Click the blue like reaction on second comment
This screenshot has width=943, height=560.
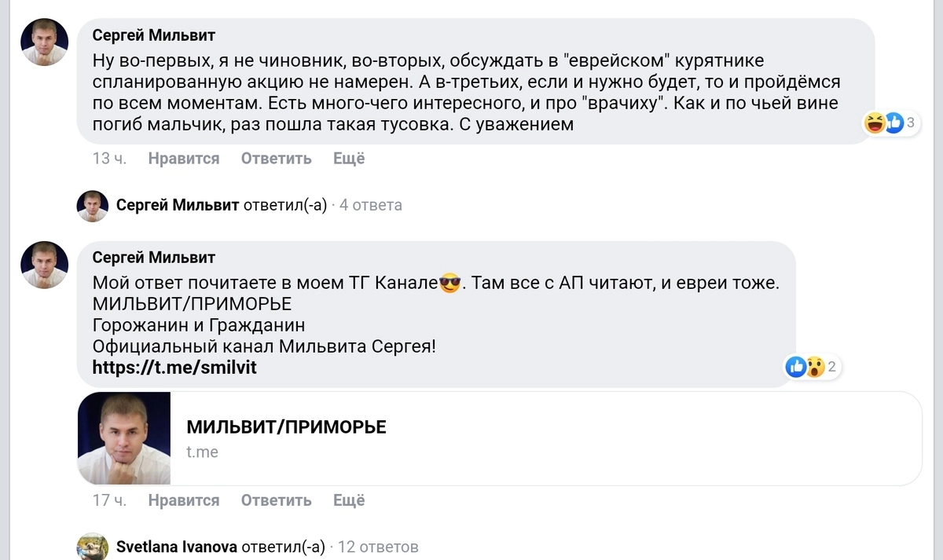796,366
